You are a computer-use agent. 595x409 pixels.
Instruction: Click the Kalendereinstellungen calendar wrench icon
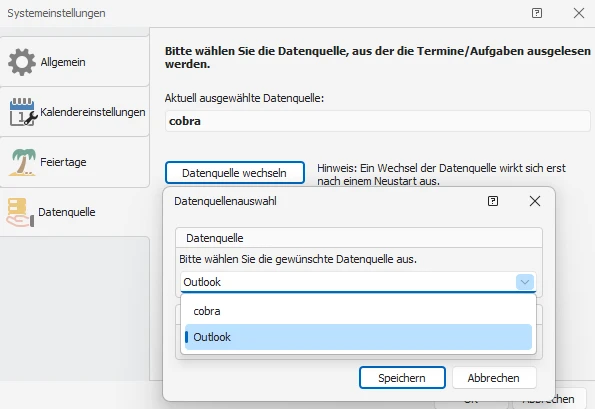coord(23,112)
